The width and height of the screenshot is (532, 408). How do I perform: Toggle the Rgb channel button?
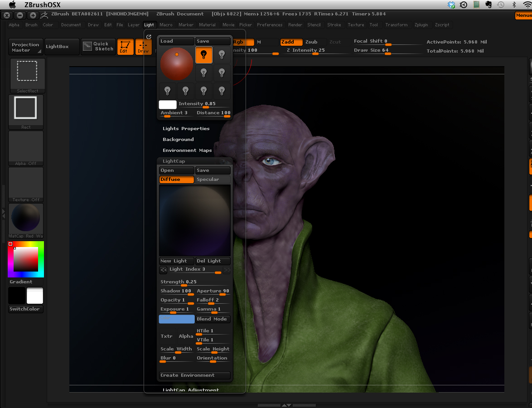pos(243,42)
